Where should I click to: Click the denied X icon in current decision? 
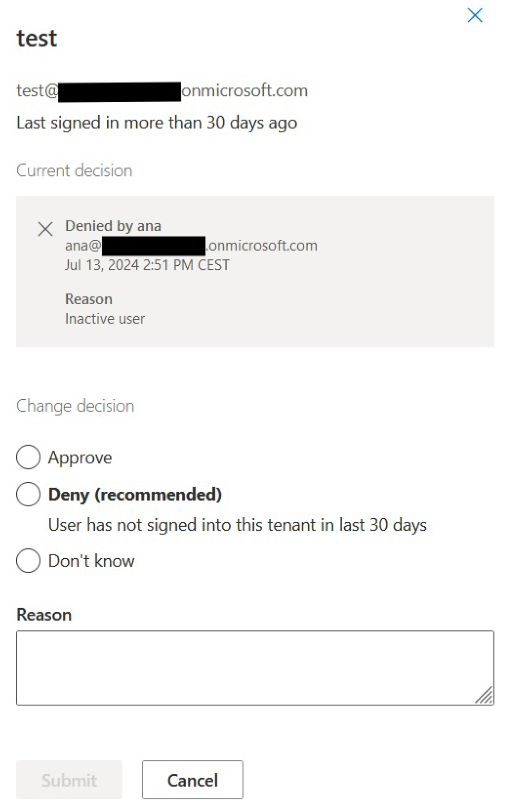tap(45, 229)
